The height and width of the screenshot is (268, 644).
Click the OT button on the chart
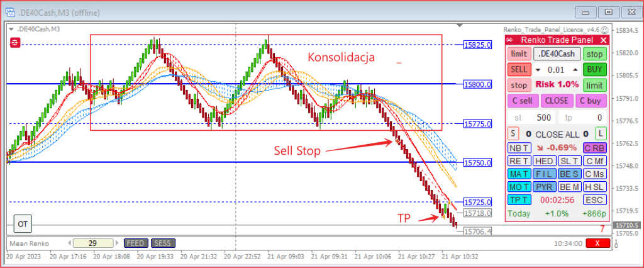(x=22, y=223)
